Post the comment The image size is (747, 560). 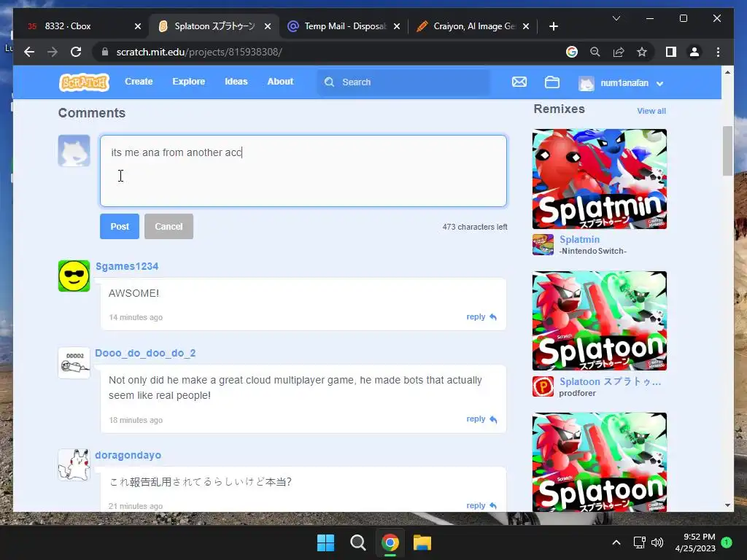point(120,226)
